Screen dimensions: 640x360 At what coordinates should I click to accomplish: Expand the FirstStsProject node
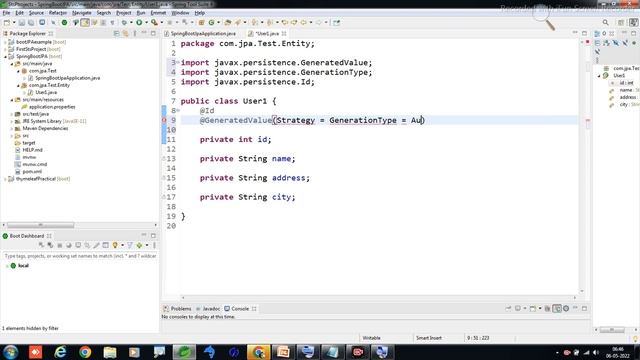pos(5,49)
